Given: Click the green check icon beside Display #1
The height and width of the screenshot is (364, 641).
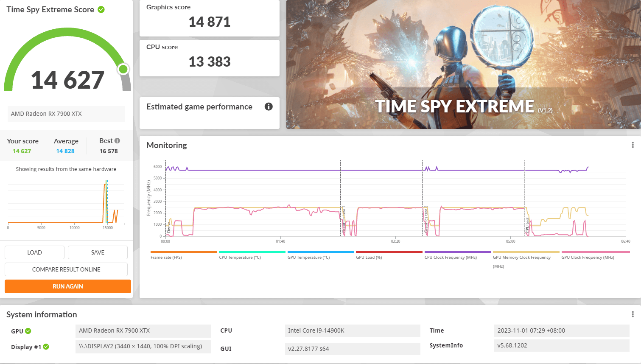Looking at the screenshot, I should (x=46, y=347).
